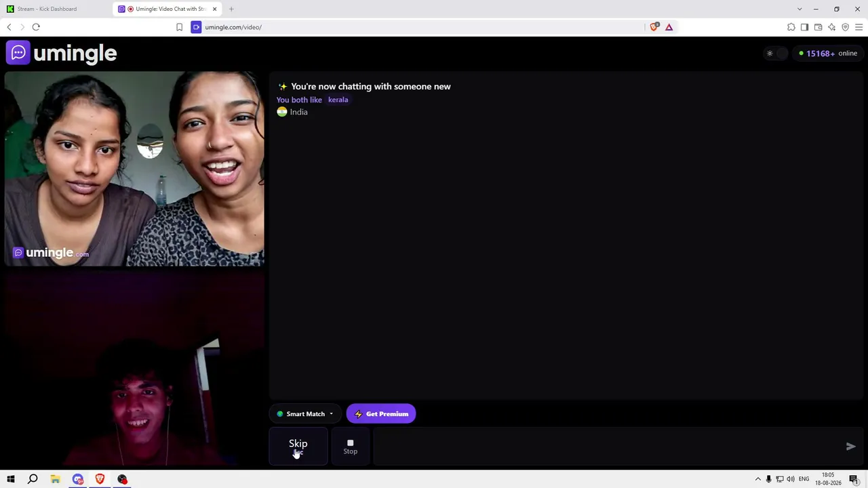This screenshot has width=868, height=488.
Task: Click the site camera permission icon
Action: coord(196,27)
